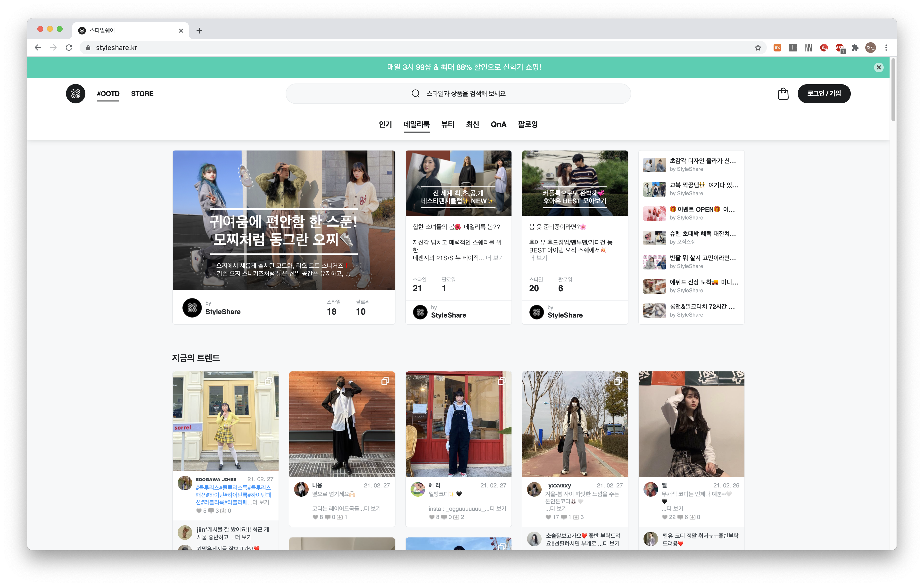Open 슈펜 초대박 혜택 sidebar item
924x586 pixels.
point(691,238)
